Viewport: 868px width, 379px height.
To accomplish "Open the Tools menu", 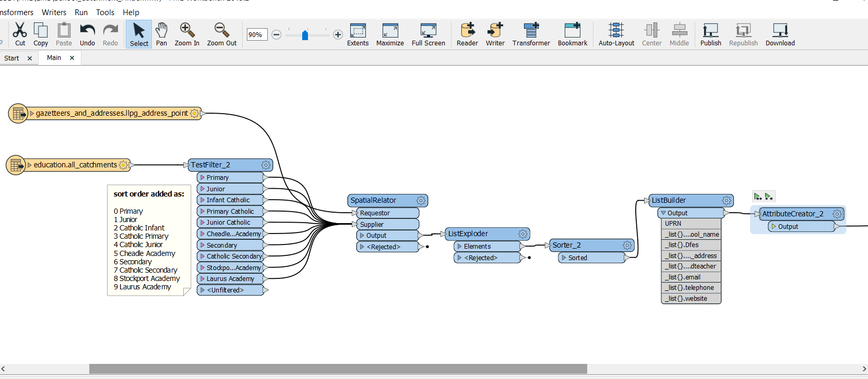I will click(105, 12).
